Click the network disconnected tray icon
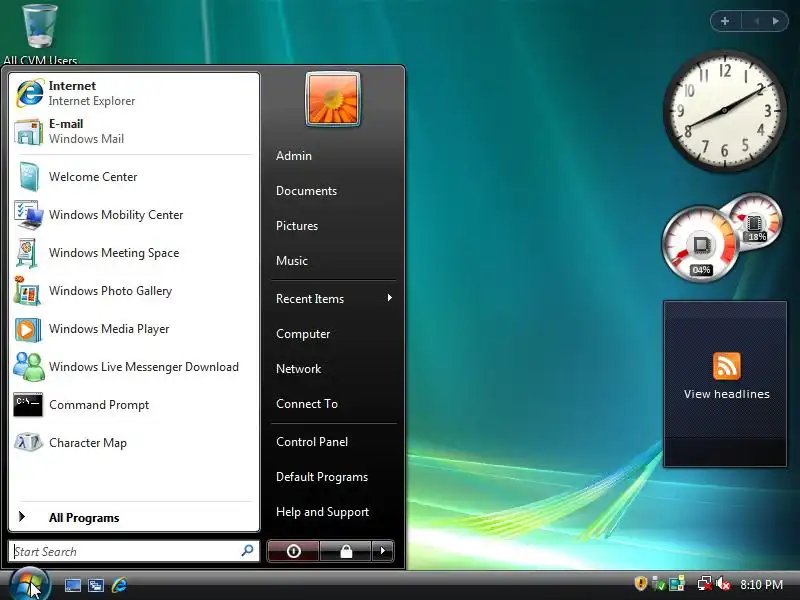 pyautogui.click(x=705, y=584)
